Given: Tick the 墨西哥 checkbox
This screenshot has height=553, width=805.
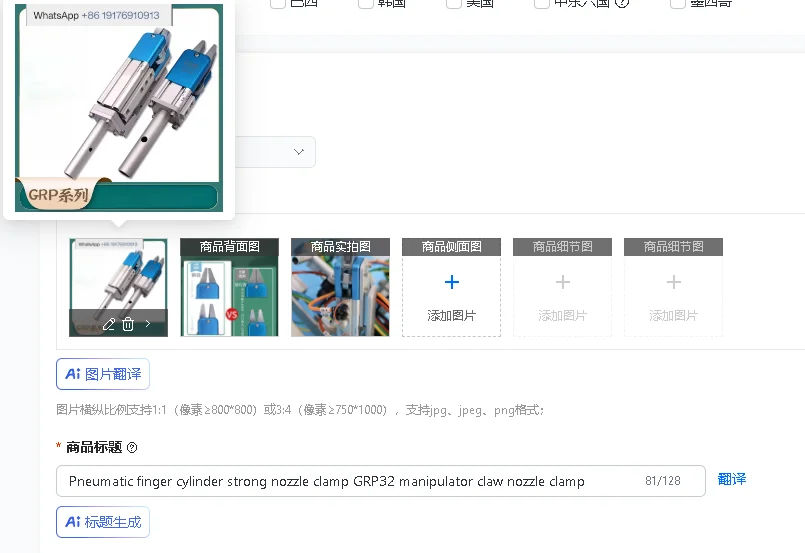Looking at the screenshot, I should 678,3.
